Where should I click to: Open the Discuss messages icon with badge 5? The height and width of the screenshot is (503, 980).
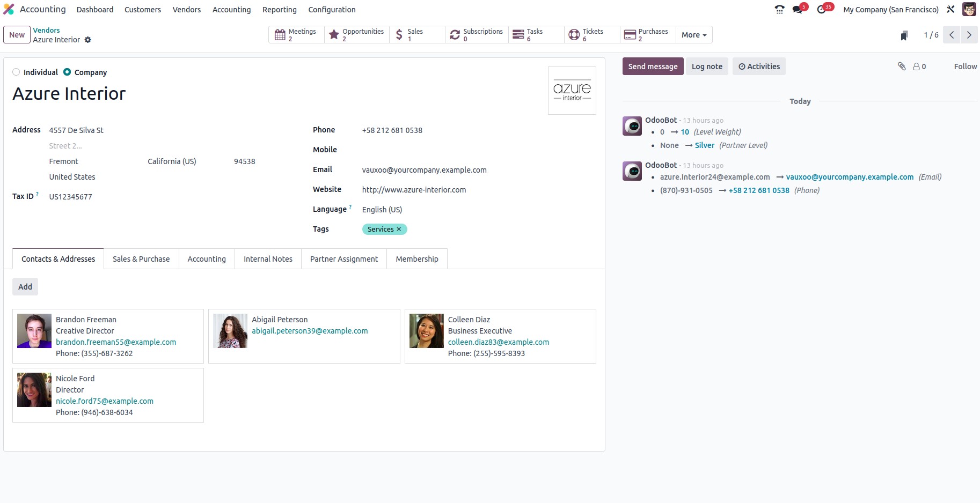tap(798, 9)
